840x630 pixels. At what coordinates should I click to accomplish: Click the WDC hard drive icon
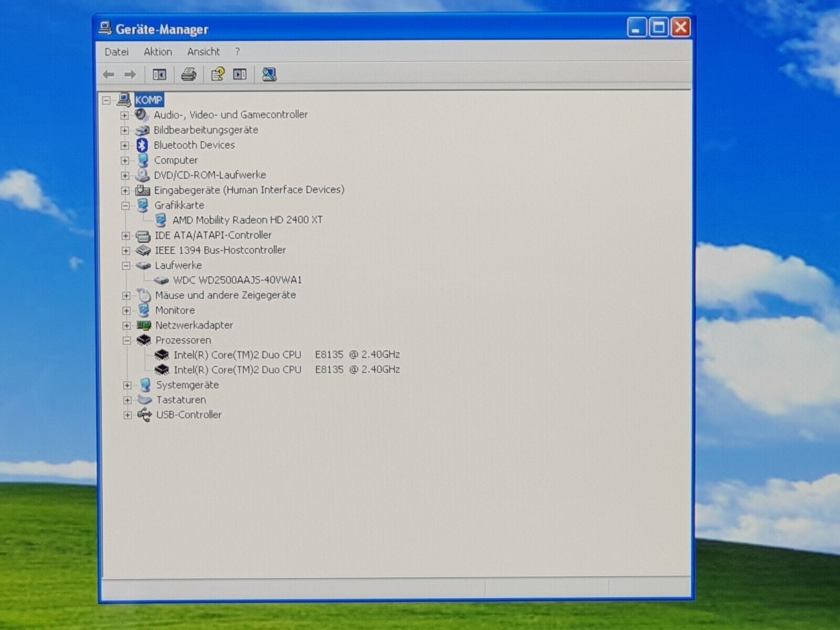point(161,280)
